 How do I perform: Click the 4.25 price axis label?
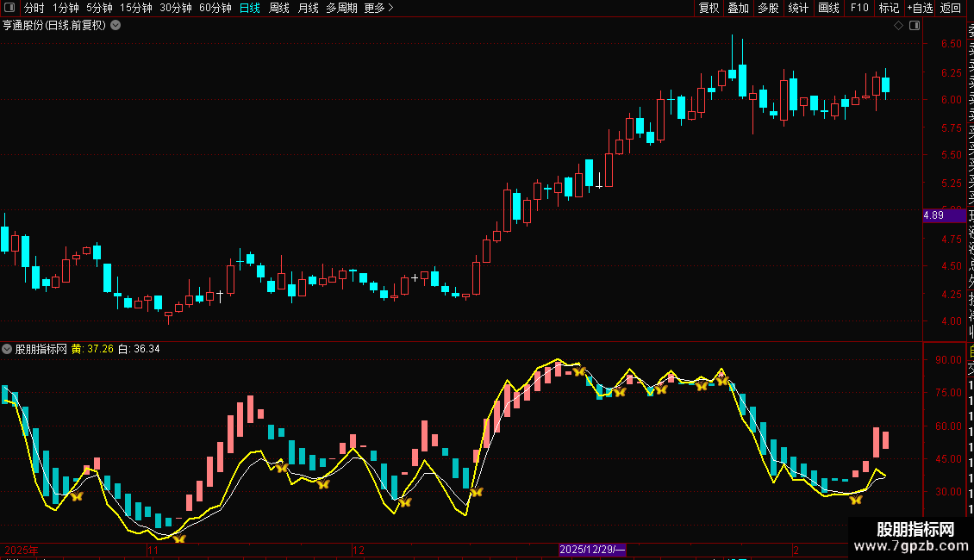(951, 295)
